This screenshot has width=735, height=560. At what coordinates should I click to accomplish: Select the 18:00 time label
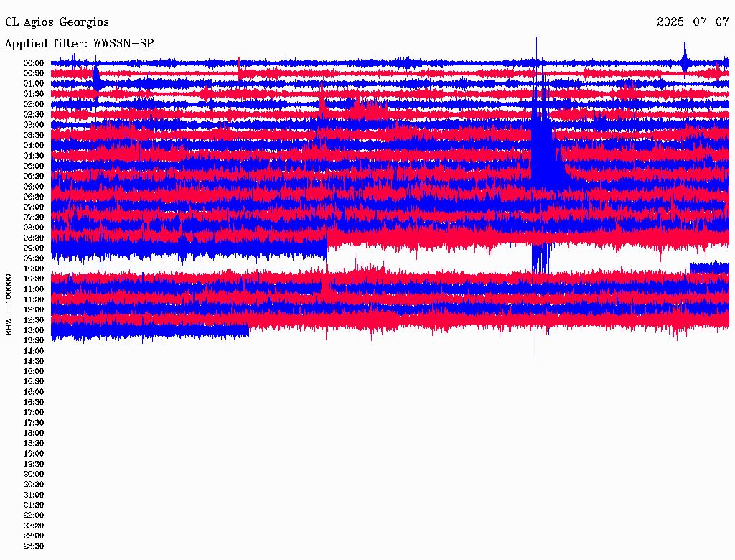coord(34,434)
